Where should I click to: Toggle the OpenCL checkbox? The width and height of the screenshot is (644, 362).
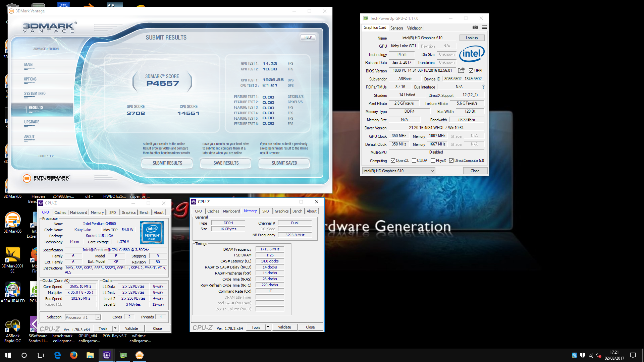click(393, 161)
